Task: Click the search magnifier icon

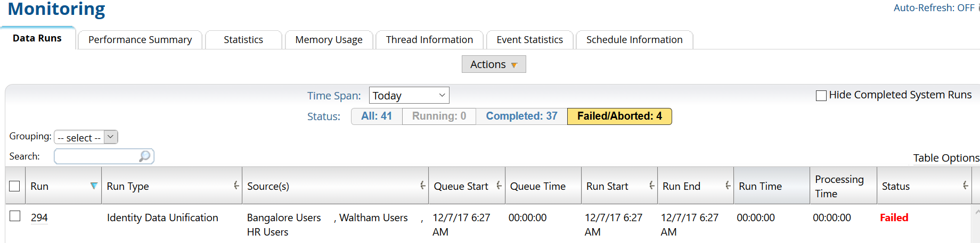Action: coord(144,156)
